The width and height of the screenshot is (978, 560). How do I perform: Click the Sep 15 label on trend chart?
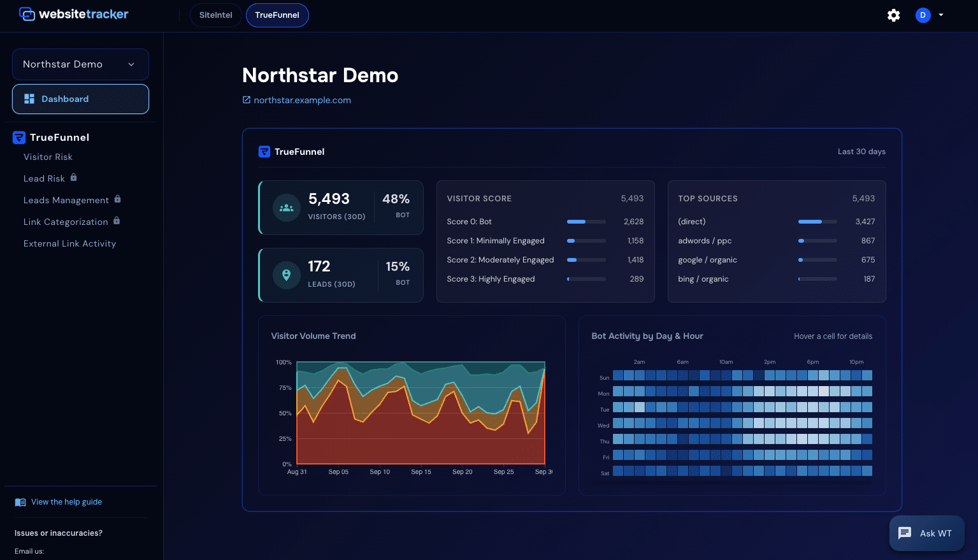(421, 472)
